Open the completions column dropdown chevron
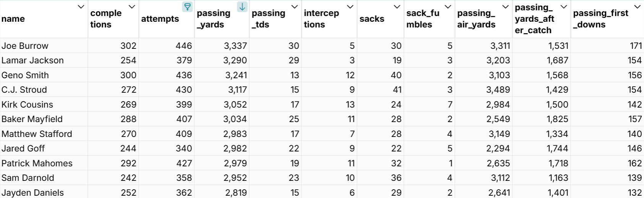The image size is (644, 198). click(132, 7)
